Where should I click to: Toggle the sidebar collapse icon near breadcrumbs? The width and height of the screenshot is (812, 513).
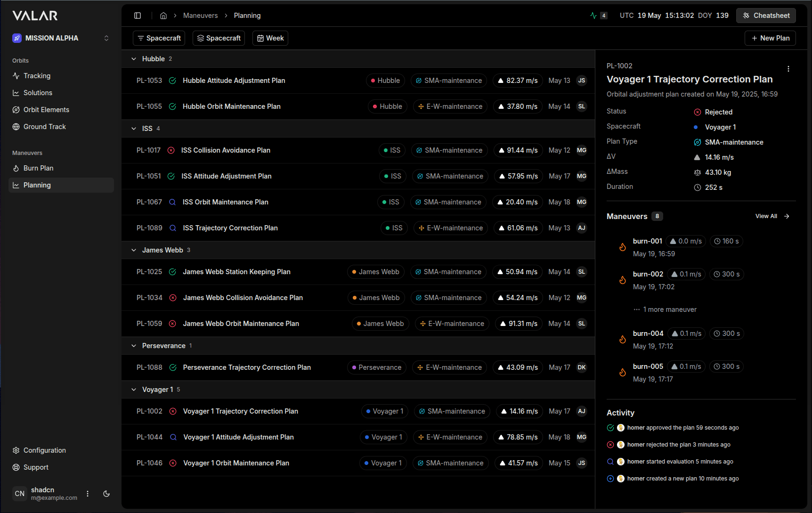(138, 16)
